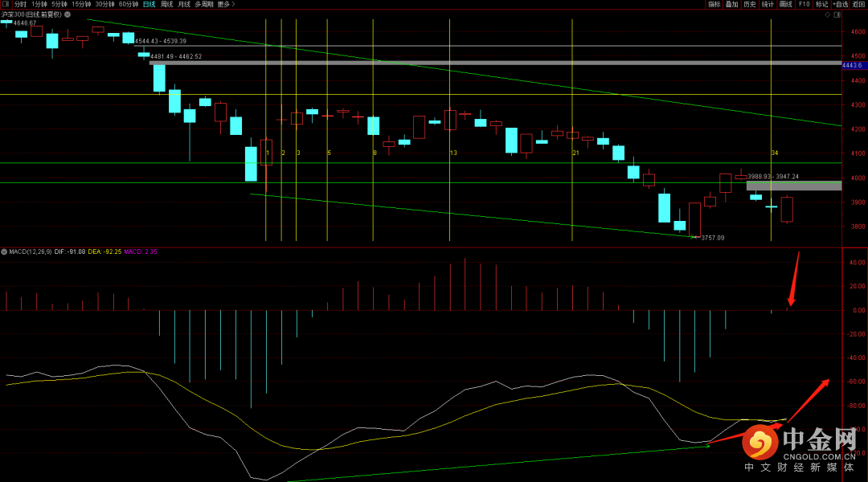
Task: Click the 统计 statistics button
Action: click(768, 4)
